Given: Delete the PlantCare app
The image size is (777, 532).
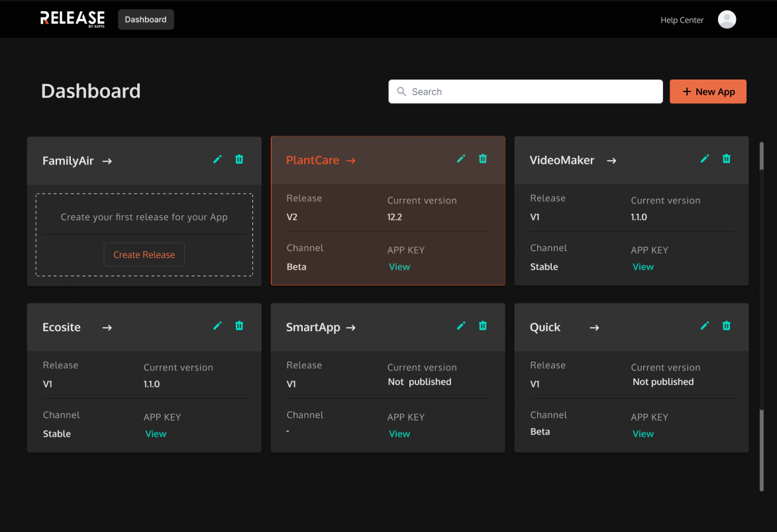Looking at the screenshot, I should coord(482,159).
